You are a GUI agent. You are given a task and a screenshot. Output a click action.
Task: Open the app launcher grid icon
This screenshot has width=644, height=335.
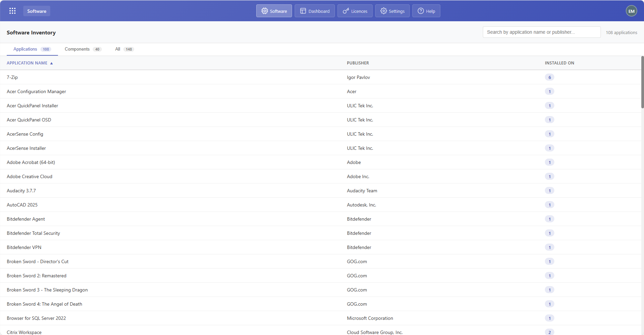[x=12, y=11]
